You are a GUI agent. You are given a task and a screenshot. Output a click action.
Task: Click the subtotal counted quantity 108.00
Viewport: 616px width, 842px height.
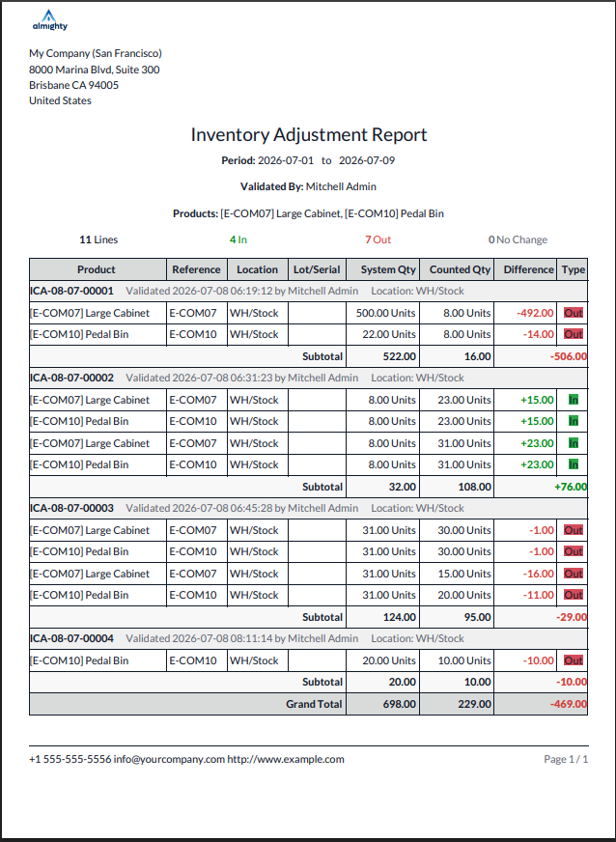click(474, 487)
